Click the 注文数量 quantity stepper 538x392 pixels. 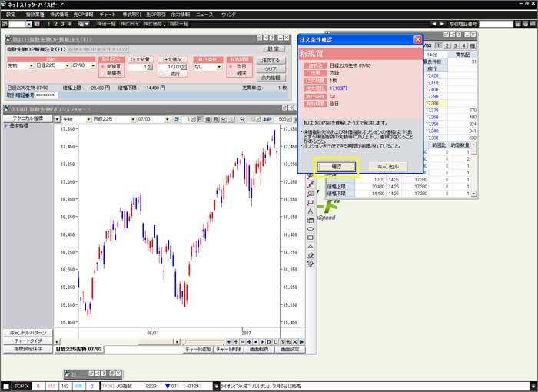coord(150,68)
